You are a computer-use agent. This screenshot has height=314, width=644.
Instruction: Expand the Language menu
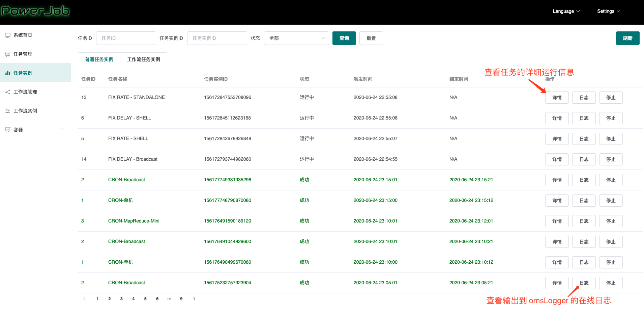[566, 11]
